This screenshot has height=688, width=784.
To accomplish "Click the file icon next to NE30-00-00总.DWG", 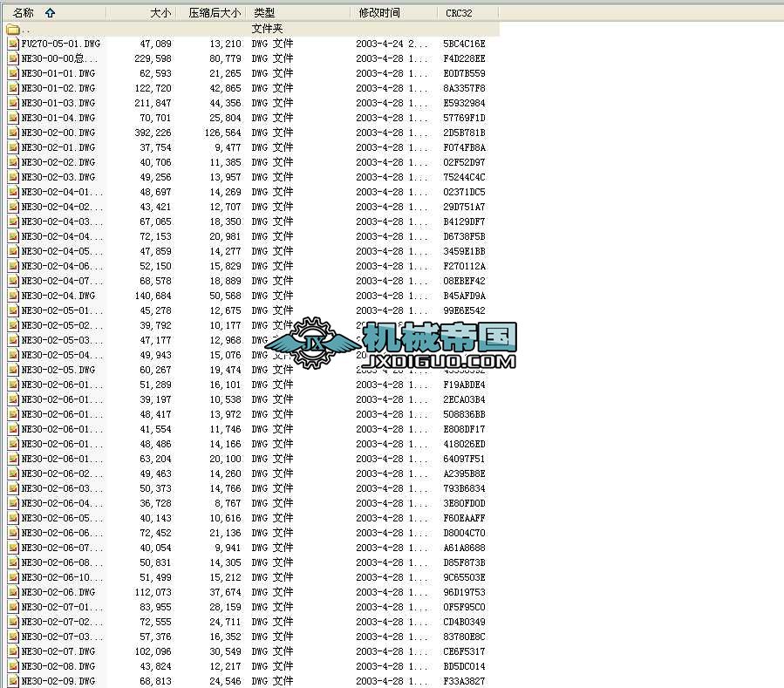I will pyautogui.click(x=13, y=58).
